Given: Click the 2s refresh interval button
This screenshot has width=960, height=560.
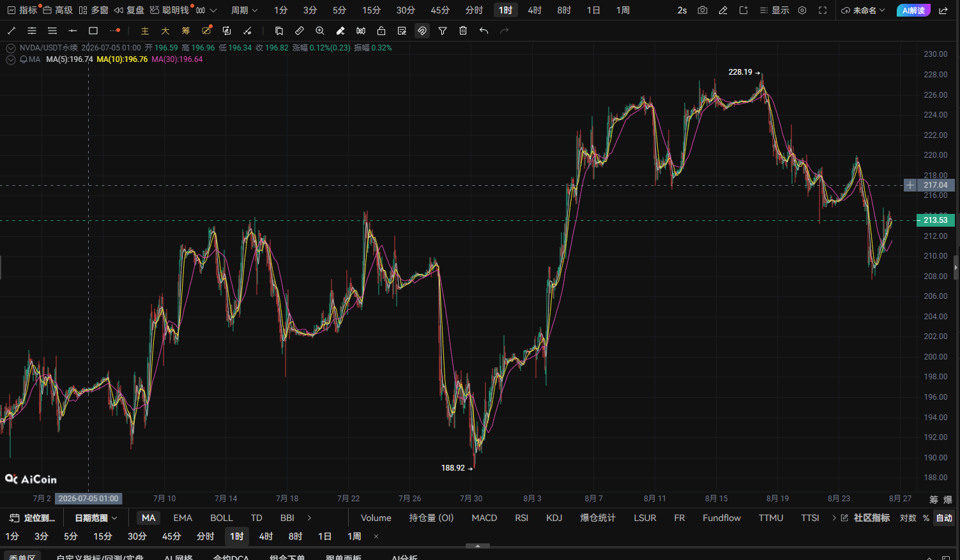Looking at the screenshot, I should click(682, 10).
